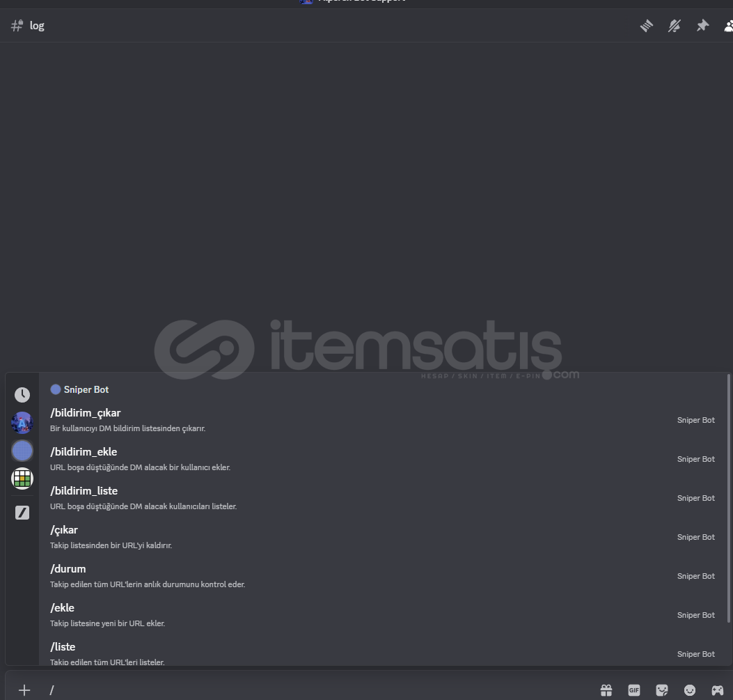
Task: Click the command list scrollbar
Action: 728,498
